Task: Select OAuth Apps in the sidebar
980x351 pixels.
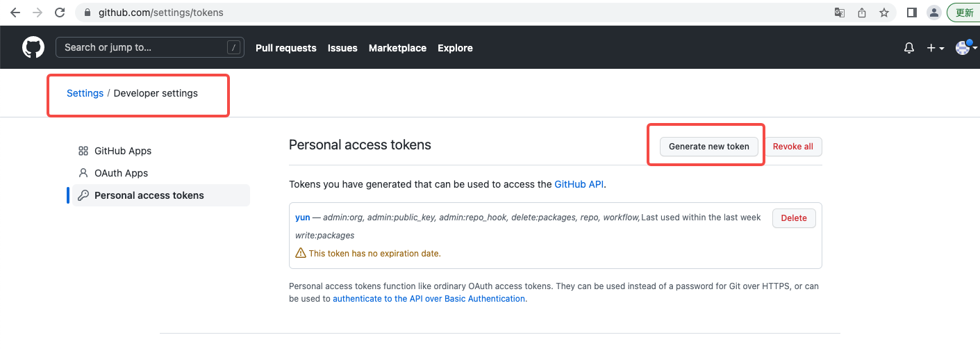Action: coord(121,173)
